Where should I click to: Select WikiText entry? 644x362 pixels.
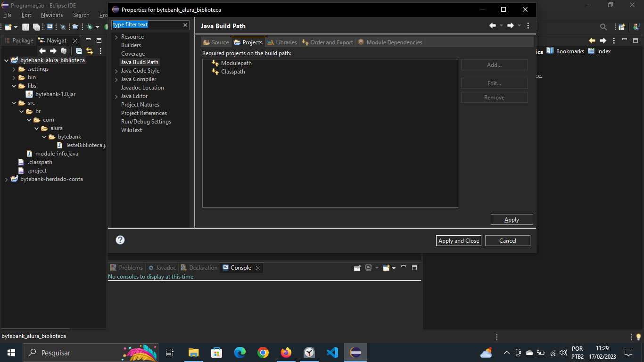[132, 130]
